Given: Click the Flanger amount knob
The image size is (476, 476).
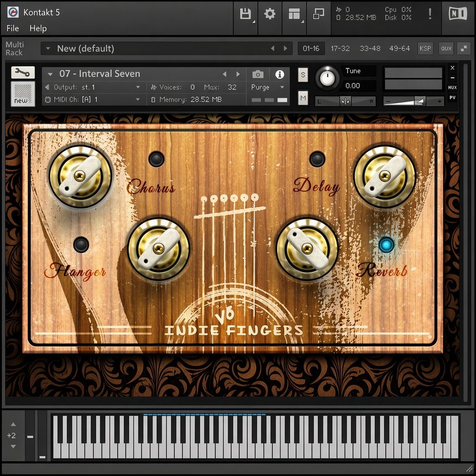Looking at the screenshot, I should click(159, 249).
